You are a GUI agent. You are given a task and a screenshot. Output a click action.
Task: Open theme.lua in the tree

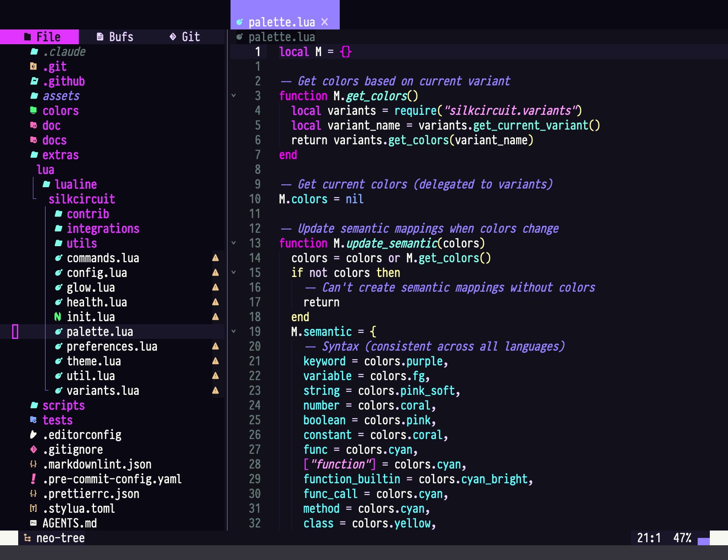94,361
